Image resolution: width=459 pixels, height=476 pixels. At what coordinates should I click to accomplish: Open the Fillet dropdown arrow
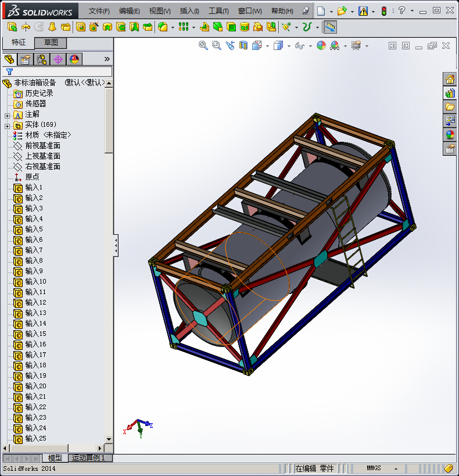[x=173, y=28]
